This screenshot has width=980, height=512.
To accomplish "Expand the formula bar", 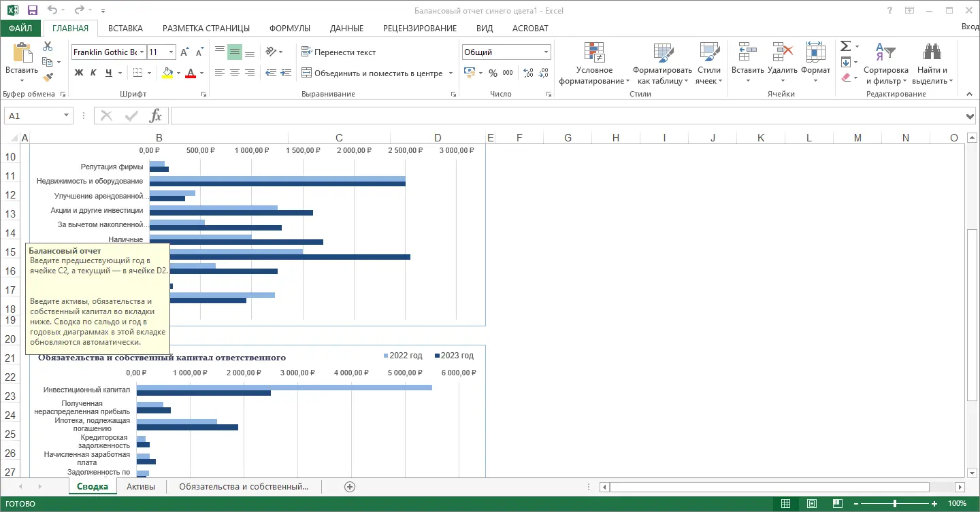I will tap(970, 116).
